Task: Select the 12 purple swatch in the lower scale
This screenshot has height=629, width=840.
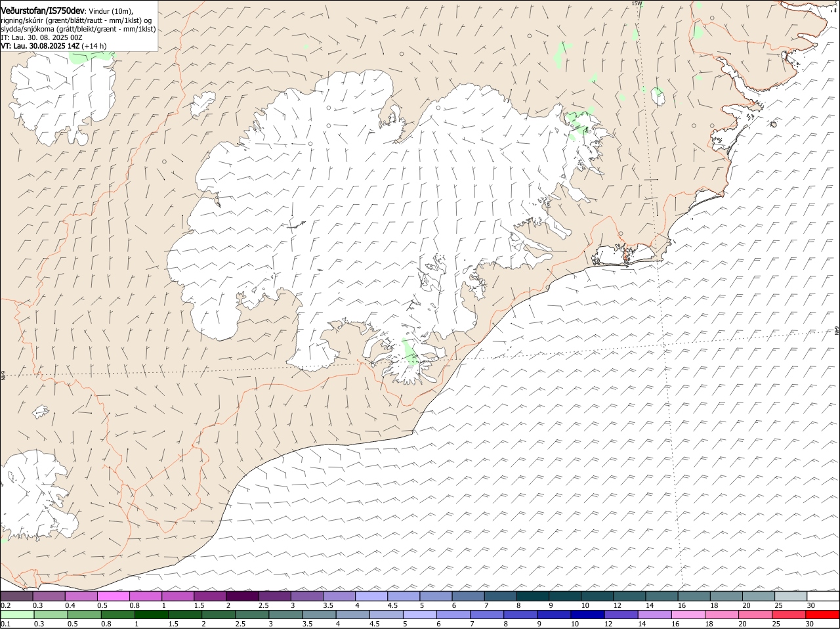Action: 620,615
